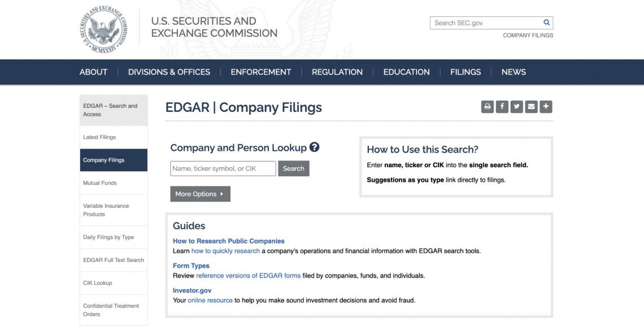The image size is (644, 326).
Task: Click the print page icon
Action: [x=487, y=106]
